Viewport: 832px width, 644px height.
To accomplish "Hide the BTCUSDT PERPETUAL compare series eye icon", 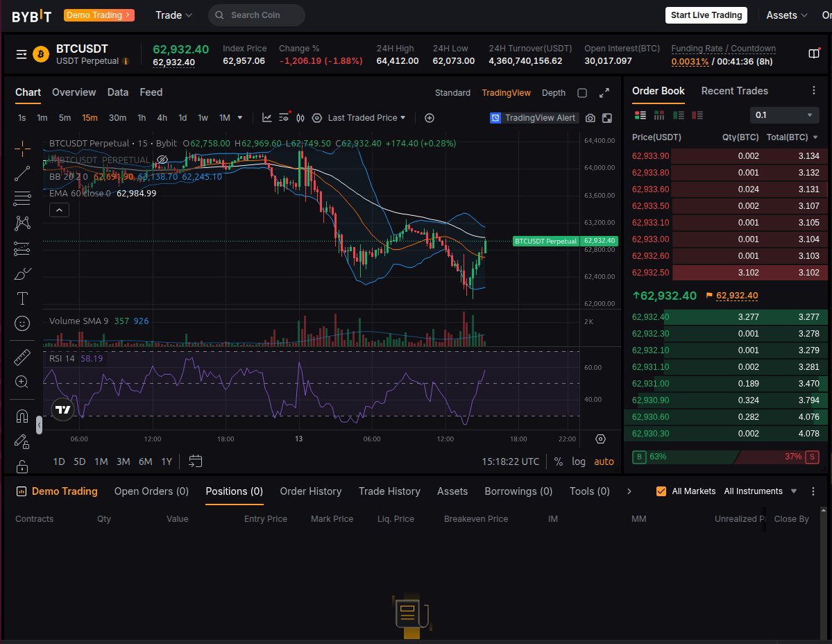I will click(x=162, y=160).
